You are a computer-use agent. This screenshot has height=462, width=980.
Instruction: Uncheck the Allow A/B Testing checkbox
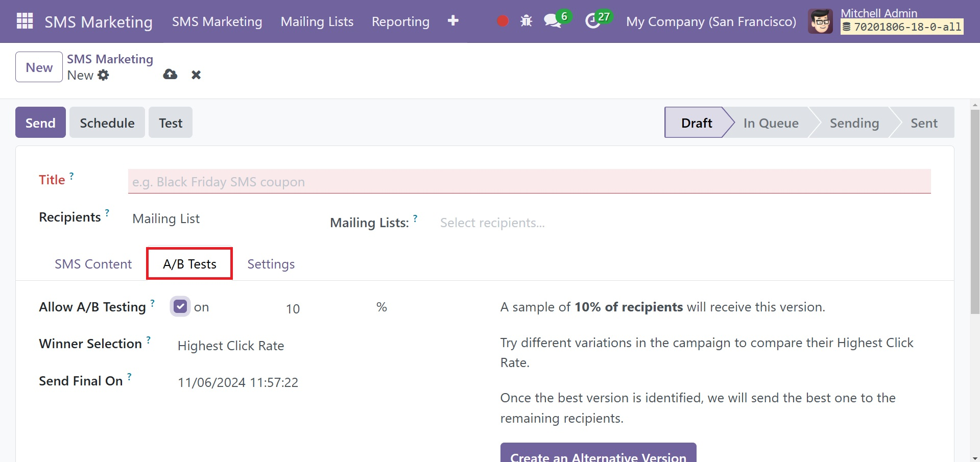[180, 306]
